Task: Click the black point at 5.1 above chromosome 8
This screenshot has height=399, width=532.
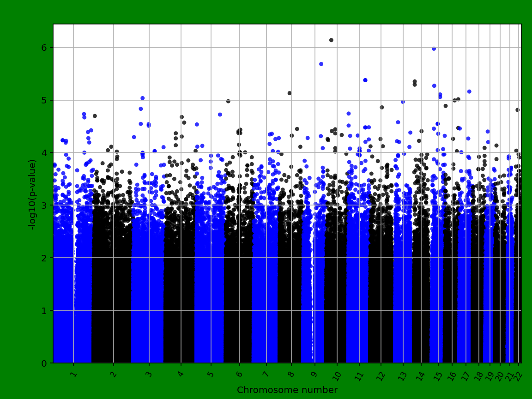Action: tap(290, 92)
